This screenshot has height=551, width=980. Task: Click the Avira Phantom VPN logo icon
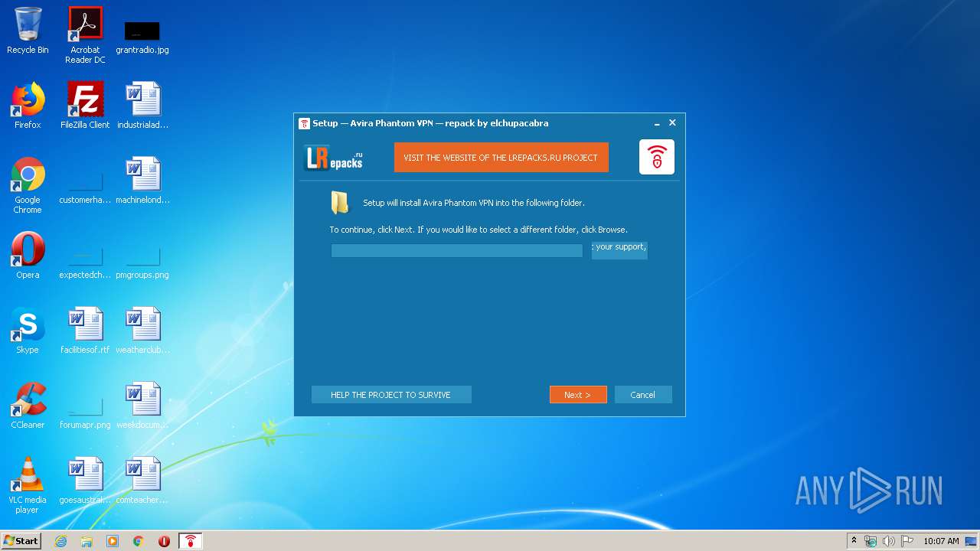[x=657, y=157]
